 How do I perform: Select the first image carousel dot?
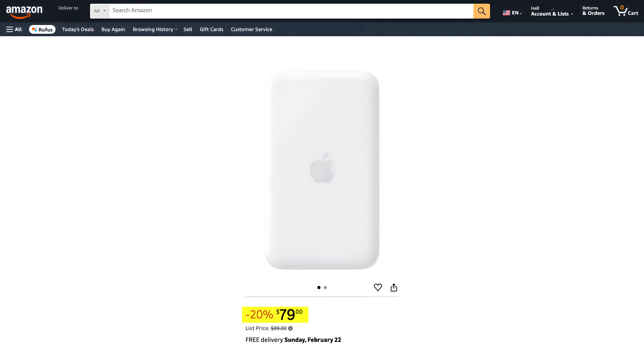(319, 288)
